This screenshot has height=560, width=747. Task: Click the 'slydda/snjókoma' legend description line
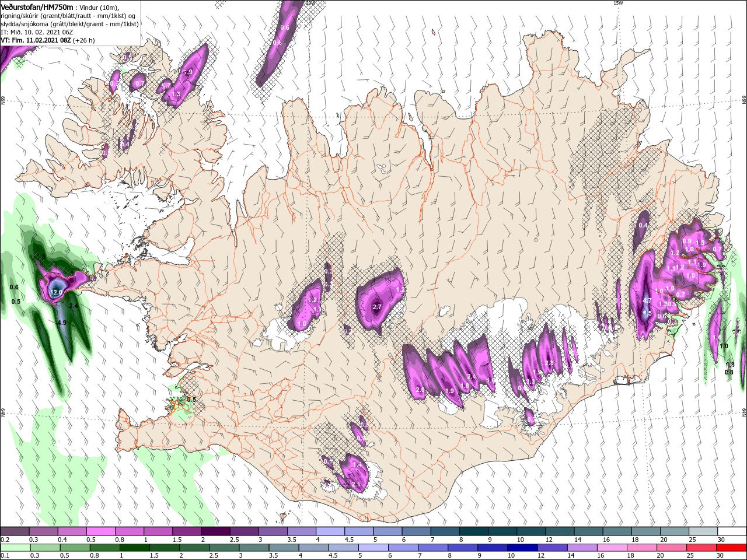(x=69, y=24)
